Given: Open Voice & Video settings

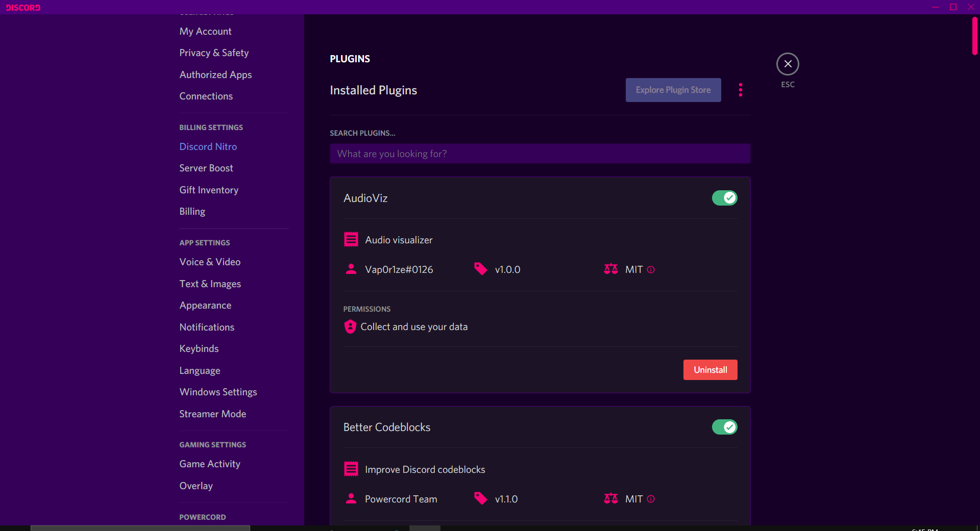Looking at the screenshot, I should click(210, 262).
